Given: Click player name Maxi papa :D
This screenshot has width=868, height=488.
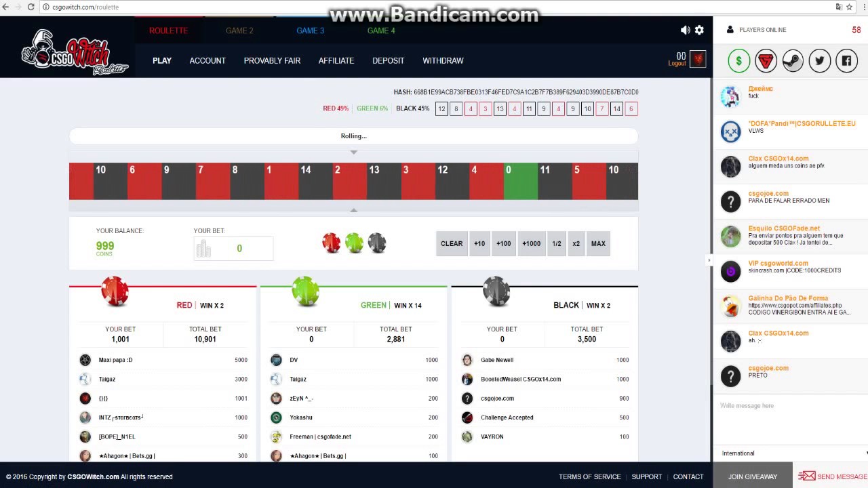Looking at the screenshot, I should pos(115,360).
